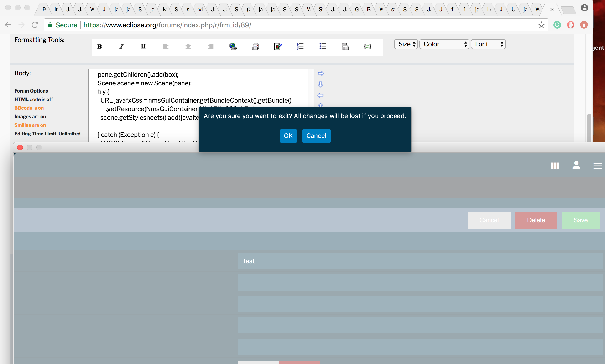Go back in browser history

(8, 25)
